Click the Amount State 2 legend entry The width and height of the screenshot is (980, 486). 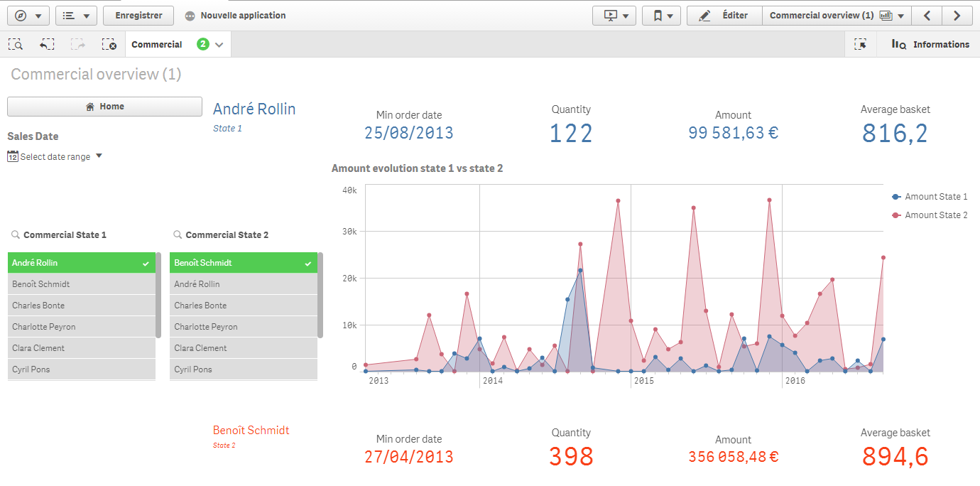tap(930, 215)
